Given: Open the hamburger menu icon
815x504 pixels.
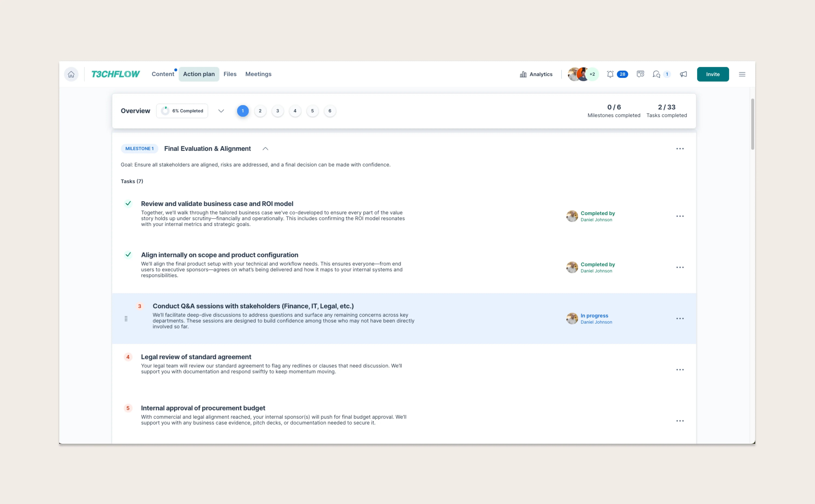Looking at the screenshot, I should pos(742,74).
